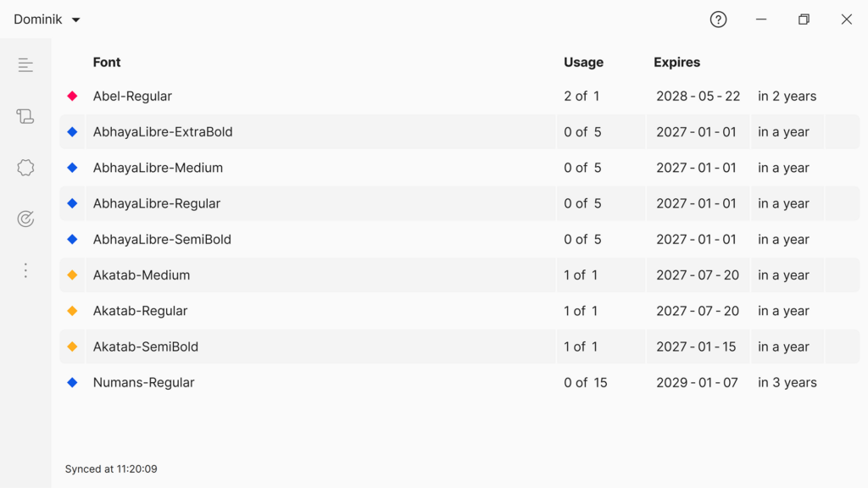Open the vertical three-dots more menu
The image size is (868, 488).
point(25,270)
